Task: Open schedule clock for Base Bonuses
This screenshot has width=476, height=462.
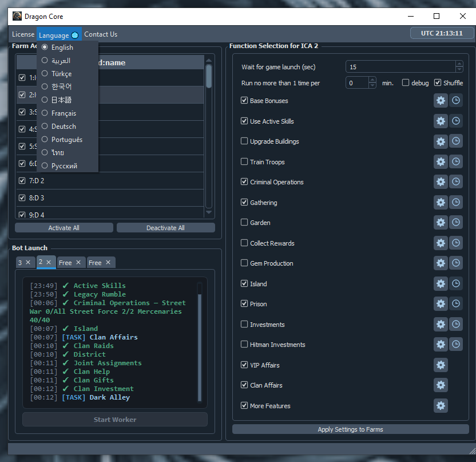Action: pyautogui.click(x=455, y=101)
